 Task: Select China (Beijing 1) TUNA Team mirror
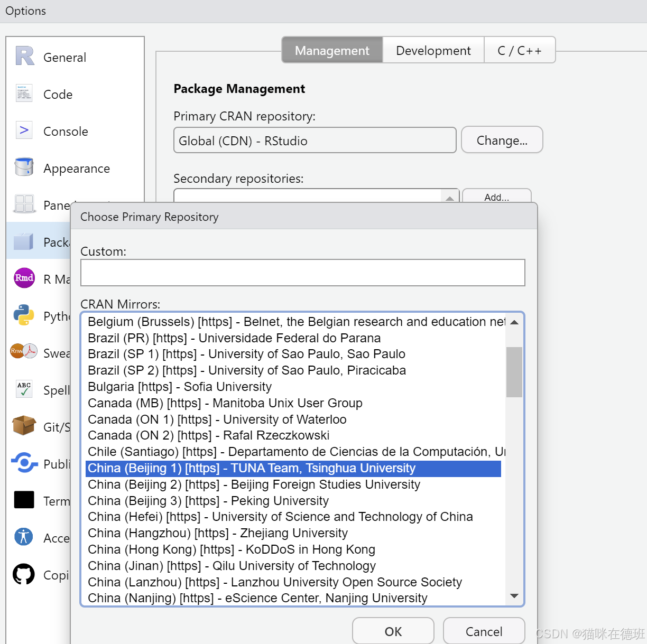293,469
